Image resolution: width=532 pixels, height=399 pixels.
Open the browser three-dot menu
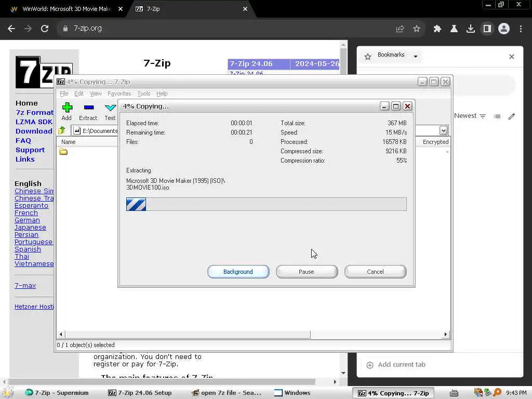pyautogui.click(x=521, y=29)
